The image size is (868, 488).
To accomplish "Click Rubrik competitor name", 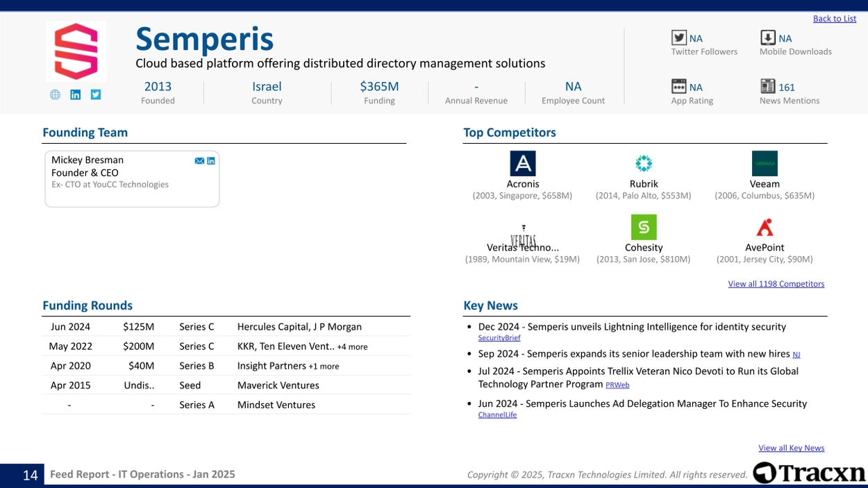I will click(644, 184).
